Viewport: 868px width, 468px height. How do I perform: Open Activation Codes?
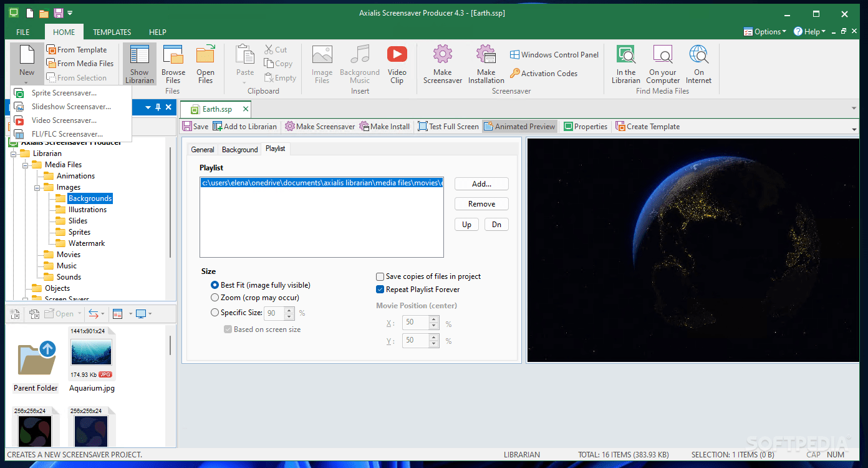point(544,74)
